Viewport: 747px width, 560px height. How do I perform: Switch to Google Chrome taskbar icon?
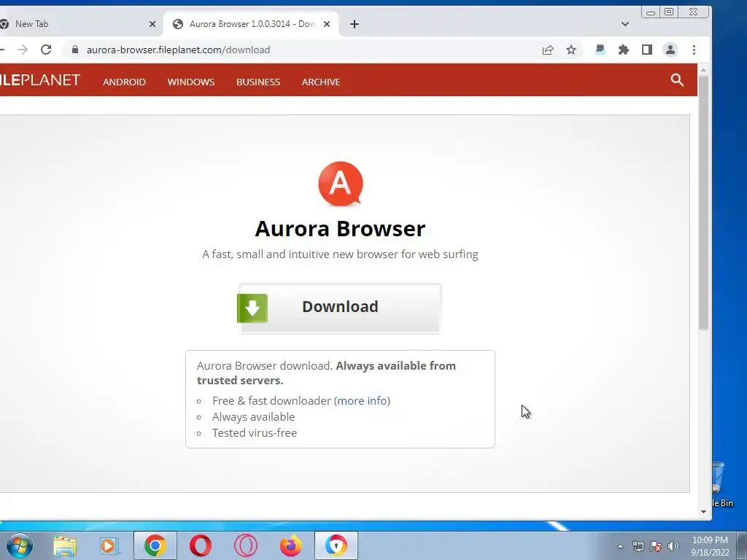pos(155,545)
